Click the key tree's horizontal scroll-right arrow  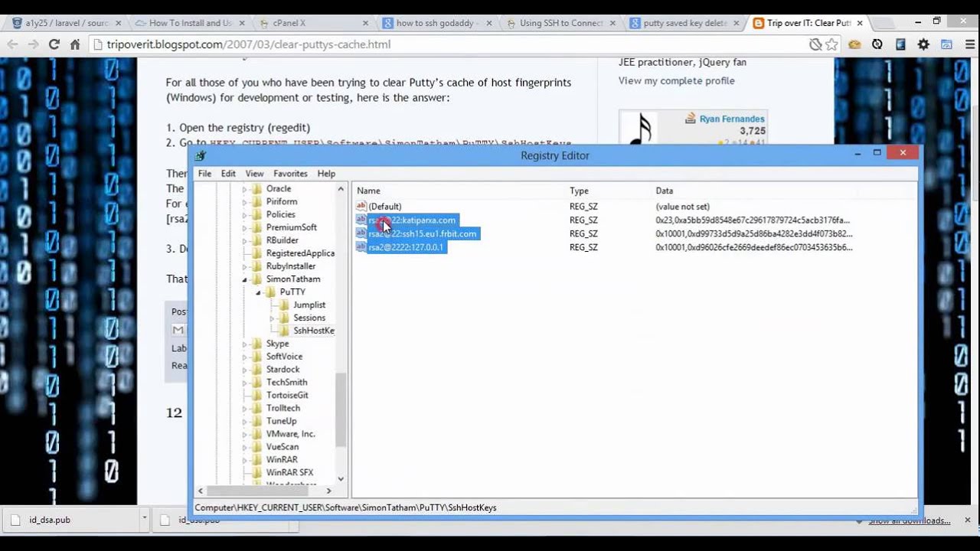(328, 491)
